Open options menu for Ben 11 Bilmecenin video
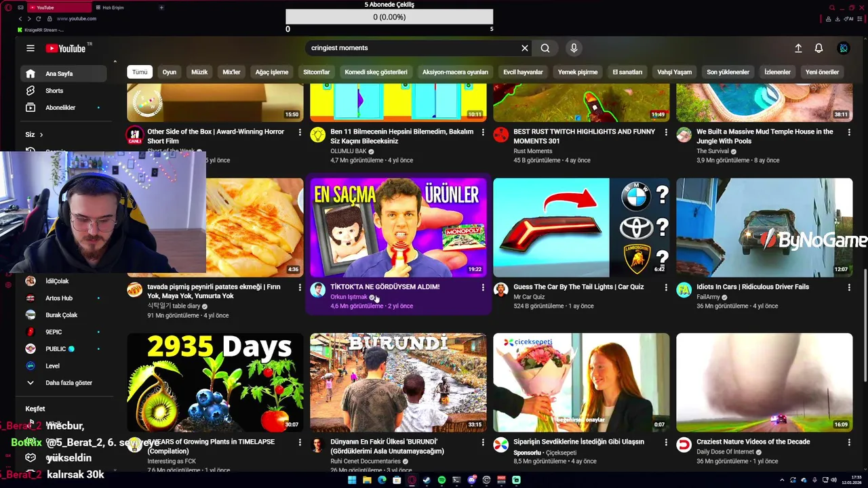This screenshot has width=868, height=488. (483, 133)
